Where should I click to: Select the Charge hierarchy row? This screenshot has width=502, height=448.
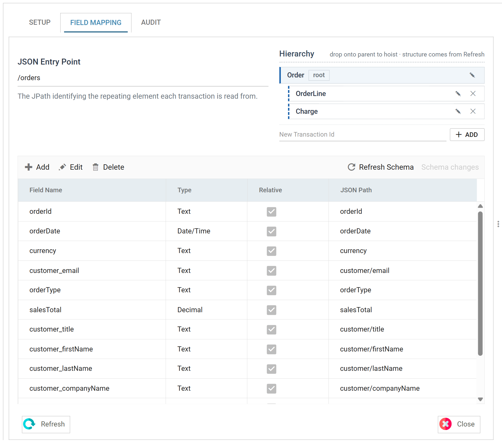386,111
